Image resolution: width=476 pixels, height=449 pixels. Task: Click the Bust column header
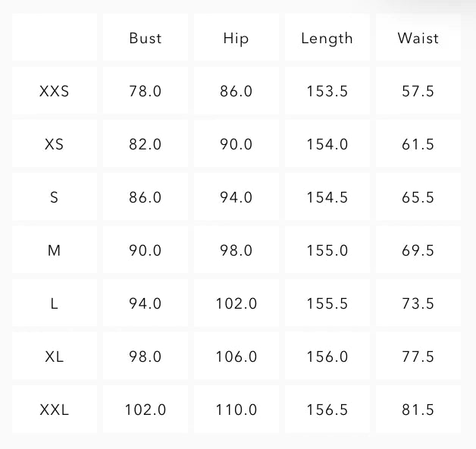click(146, 38)
